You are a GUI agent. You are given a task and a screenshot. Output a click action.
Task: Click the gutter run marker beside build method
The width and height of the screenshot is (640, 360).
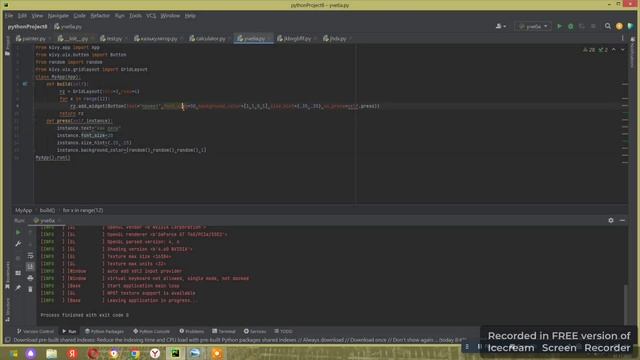(x=25, y=84)
